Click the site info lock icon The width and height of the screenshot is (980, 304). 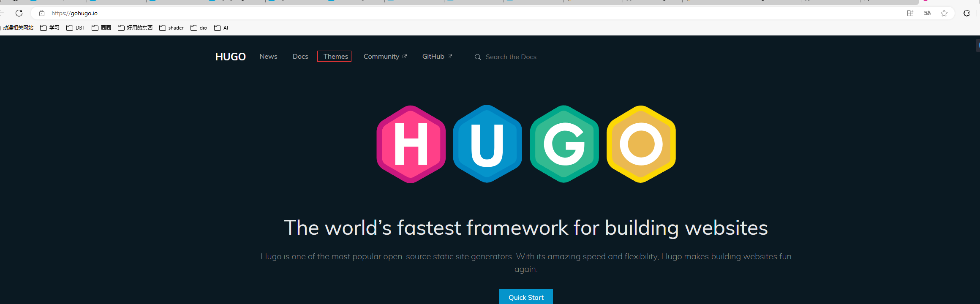click(42, 13)
